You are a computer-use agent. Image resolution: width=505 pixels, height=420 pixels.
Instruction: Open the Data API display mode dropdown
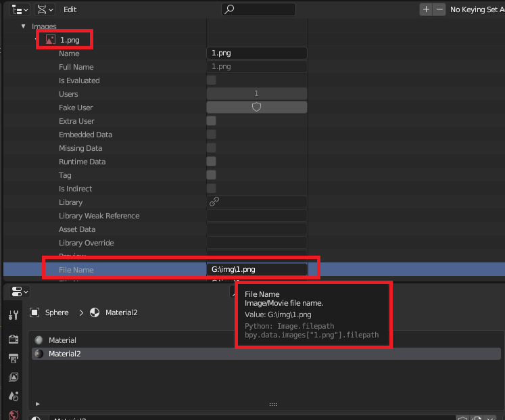[x=45, y=9]
